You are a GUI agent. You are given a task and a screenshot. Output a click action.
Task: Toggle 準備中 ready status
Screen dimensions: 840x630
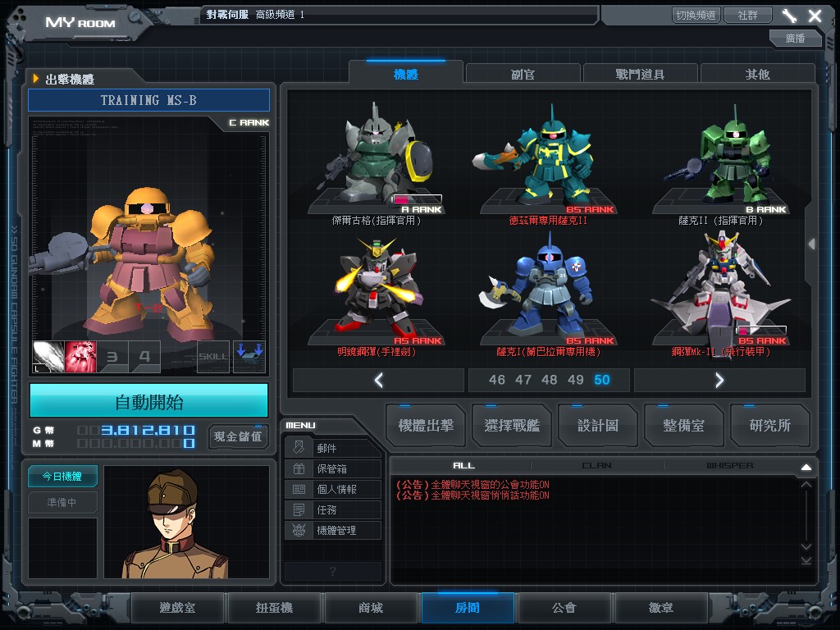pyautogui.click(x=62, y=502)
